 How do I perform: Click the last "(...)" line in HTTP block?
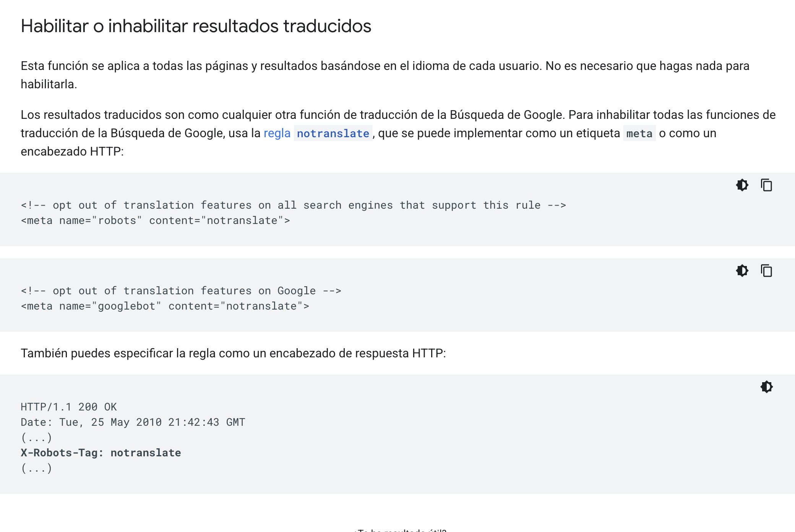(x=36, y=468)
